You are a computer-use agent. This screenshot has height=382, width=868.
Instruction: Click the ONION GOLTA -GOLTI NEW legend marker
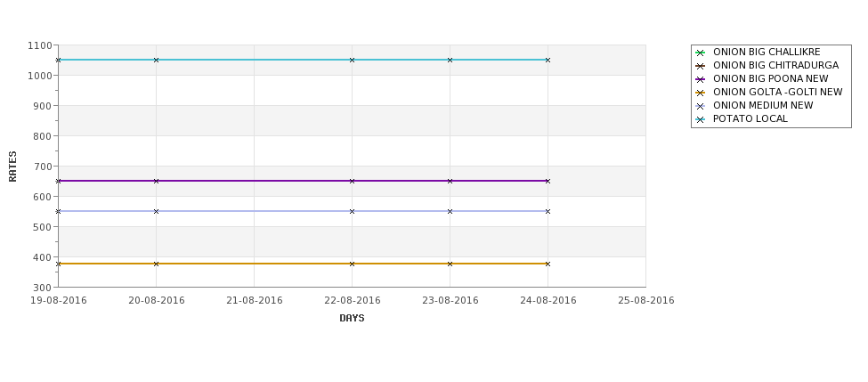point(700,93)
